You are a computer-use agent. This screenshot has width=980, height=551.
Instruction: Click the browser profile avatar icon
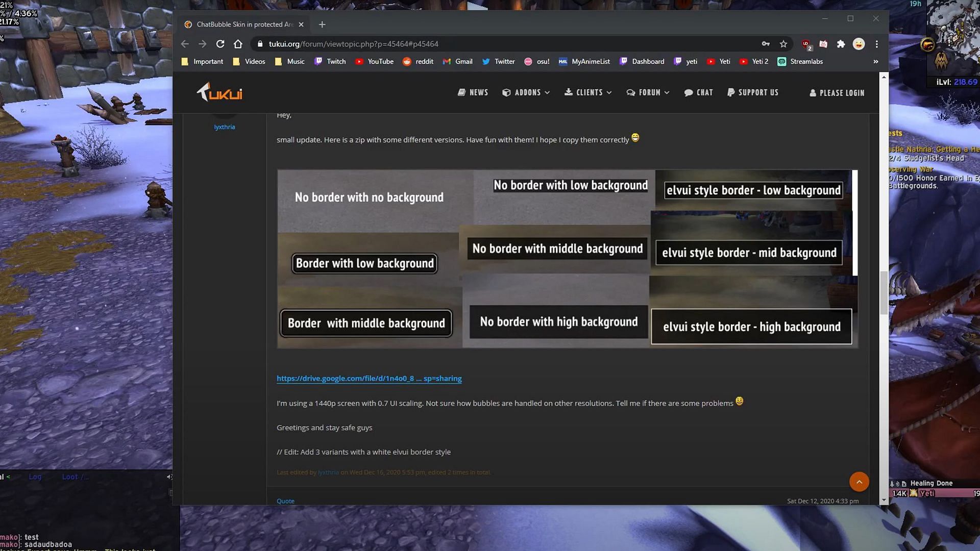(859, 44)
